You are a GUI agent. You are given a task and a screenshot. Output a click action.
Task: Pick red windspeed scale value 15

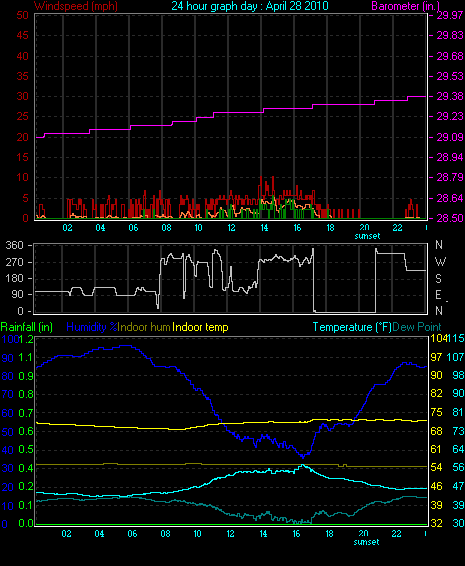pos(22,157)
